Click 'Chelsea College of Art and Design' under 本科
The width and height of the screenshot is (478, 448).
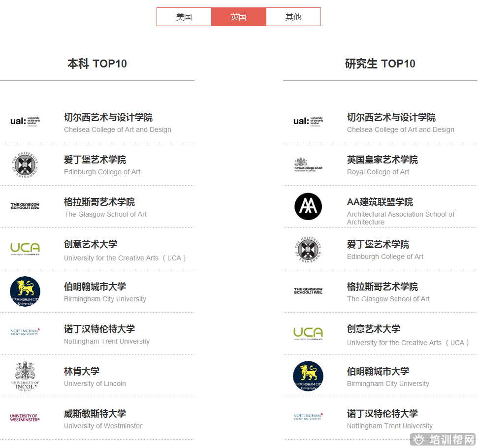[x=118, y=129]
